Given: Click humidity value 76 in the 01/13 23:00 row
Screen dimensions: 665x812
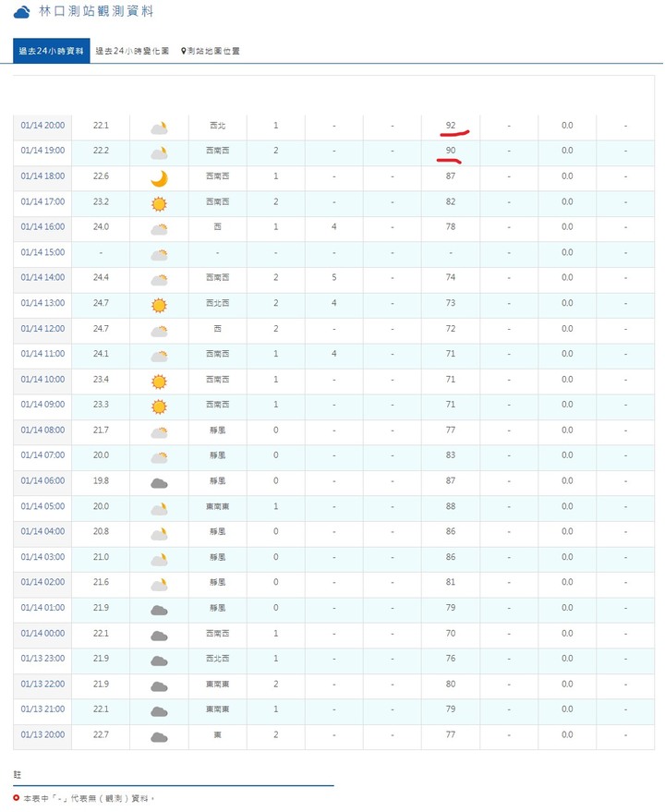Looking at the screenshot, I should 451,659.
